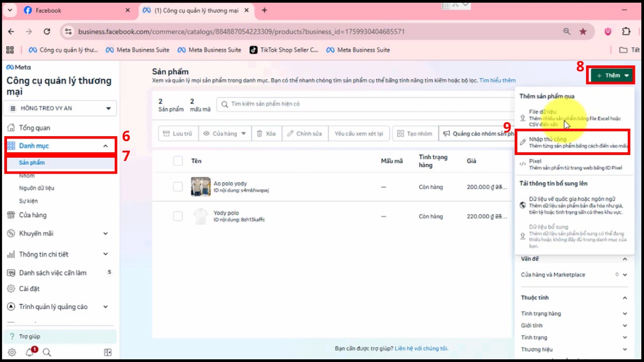Click Tạo nhóm grid button
This screenshot has width=644, height=362.
[x=414, y=134]
